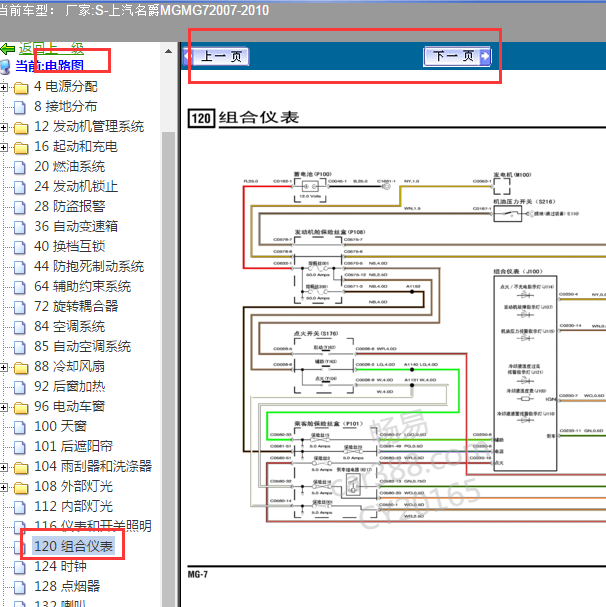Open the 20 燃油系统 page

click(x=69, y=166)
